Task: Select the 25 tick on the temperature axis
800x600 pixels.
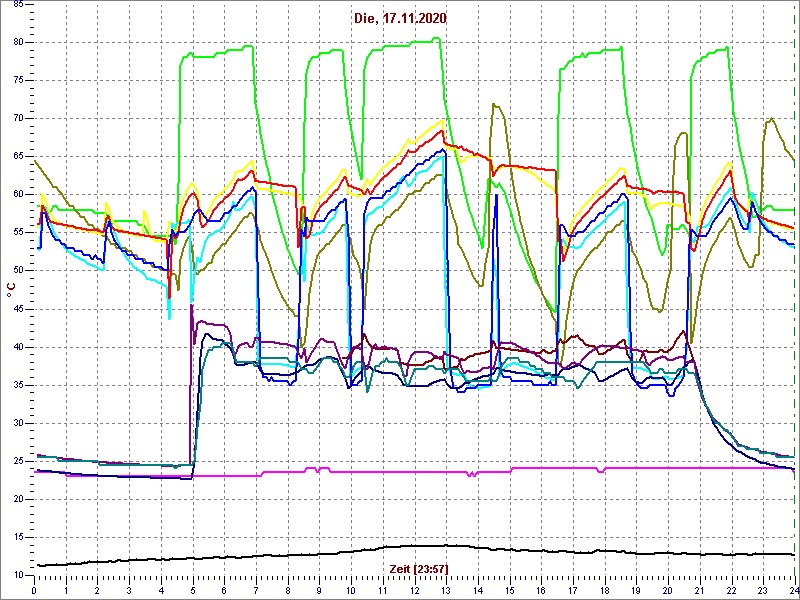Action: 17,461
